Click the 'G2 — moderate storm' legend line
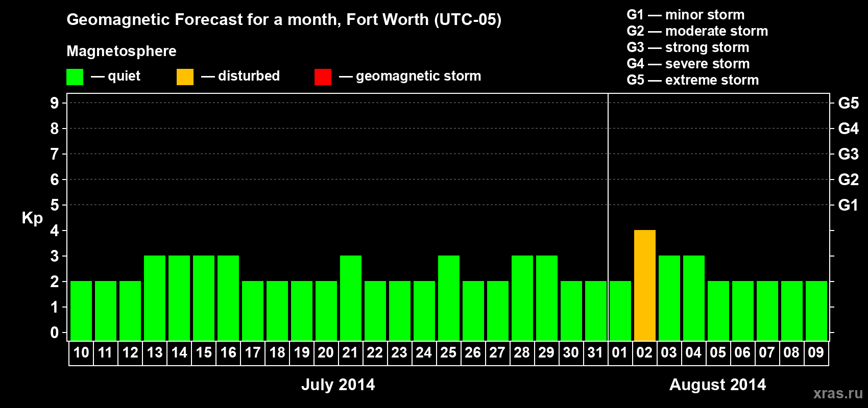868x408 pixels. 697,31
